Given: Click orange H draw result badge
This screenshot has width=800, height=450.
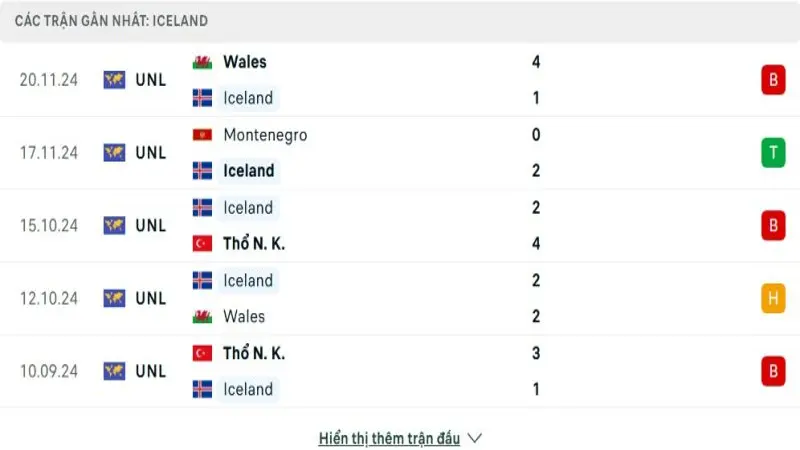Looking at the screenshot, I should coord(772,298).
